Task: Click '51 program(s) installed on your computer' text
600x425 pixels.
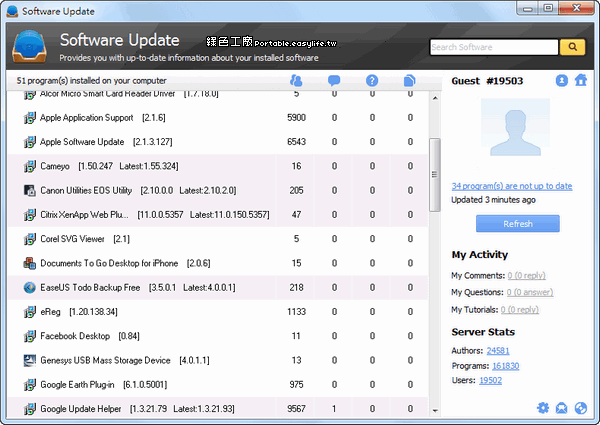Action: click(x=91, y=81)
